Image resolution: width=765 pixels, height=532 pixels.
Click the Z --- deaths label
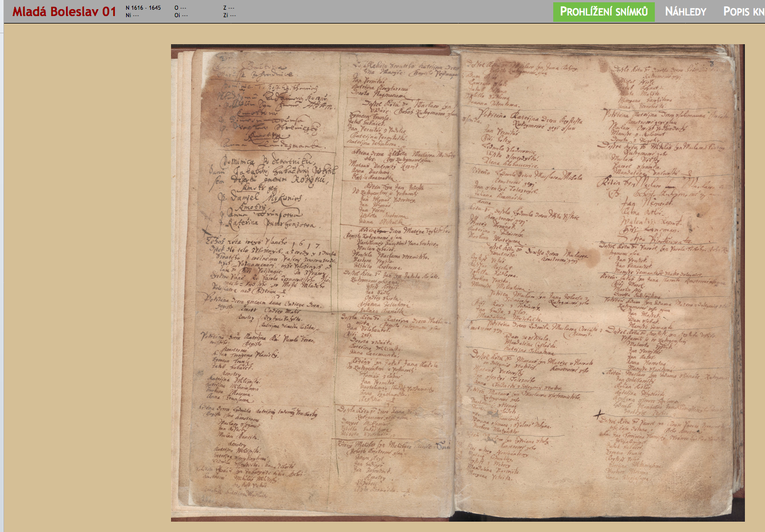point(229,8)
